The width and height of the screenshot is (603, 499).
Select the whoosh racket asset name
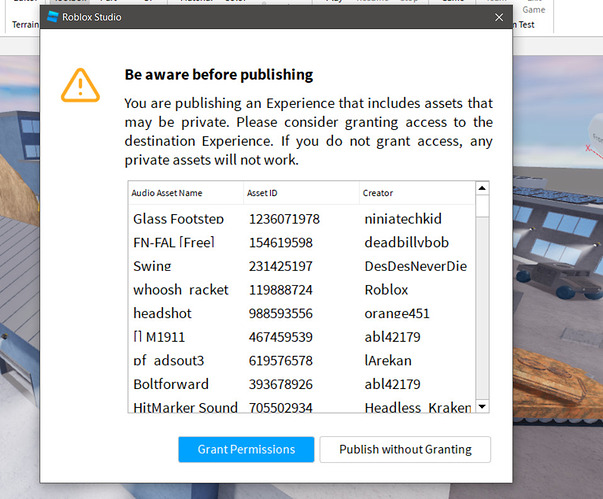click(x=181, y=289)
